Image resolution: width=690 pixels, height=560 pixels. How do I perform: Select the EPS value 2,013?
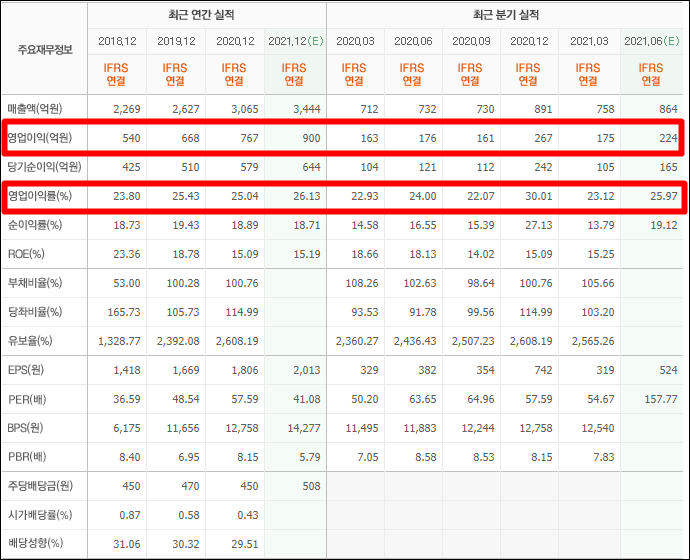click(307, 370)
